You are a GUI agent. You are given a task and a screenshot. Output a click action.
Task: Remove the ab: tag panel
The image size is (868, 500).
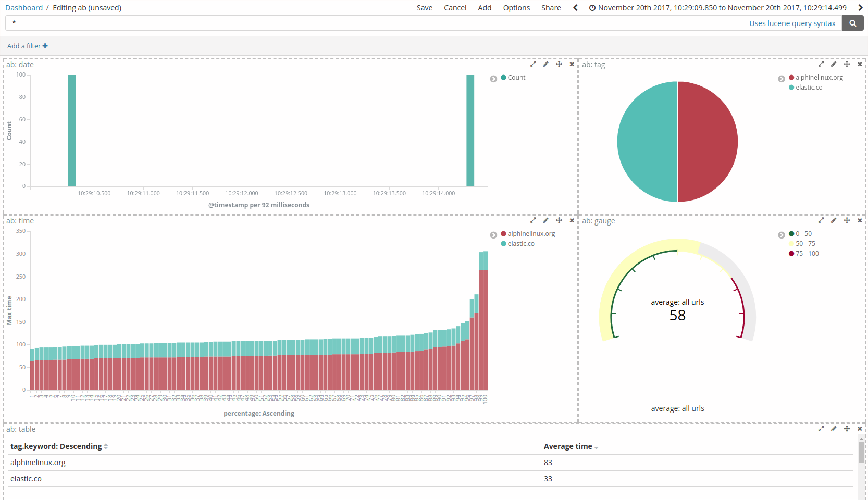(860, 64)
